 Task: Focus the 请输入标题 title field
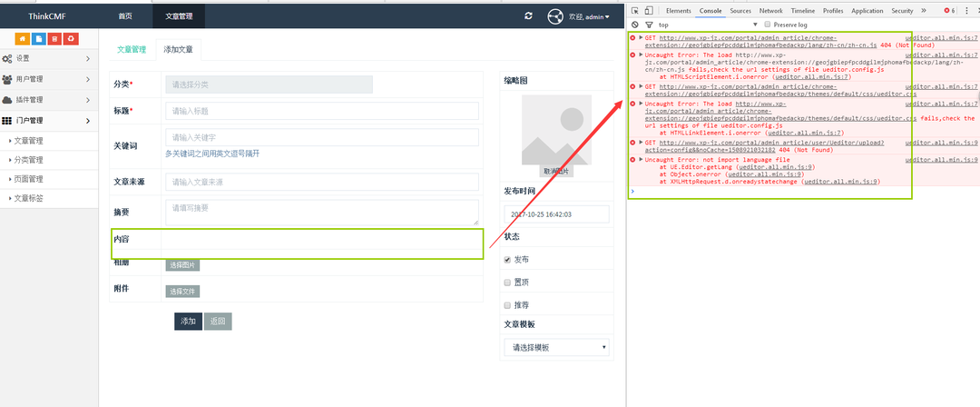click(322, 111)
